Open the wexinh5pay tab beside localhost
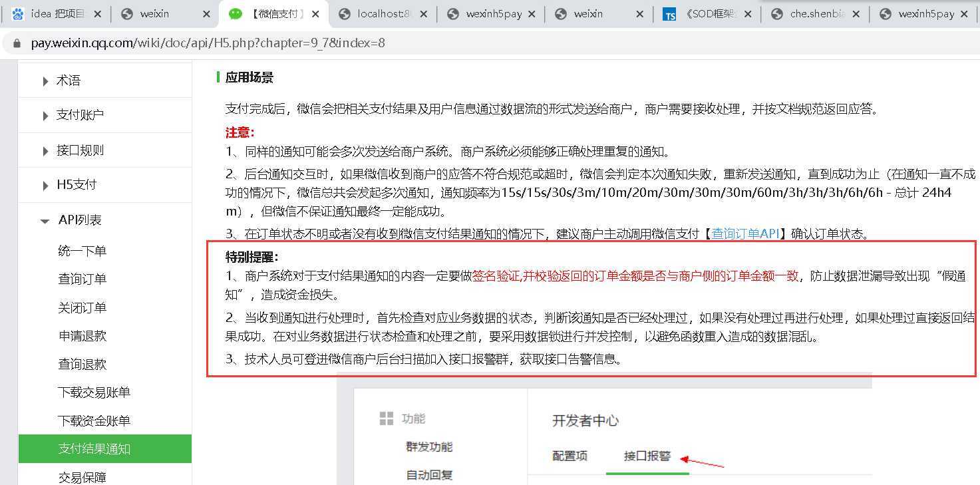The height and width of the screenshot is (485, 980). [x=491, y=14]
